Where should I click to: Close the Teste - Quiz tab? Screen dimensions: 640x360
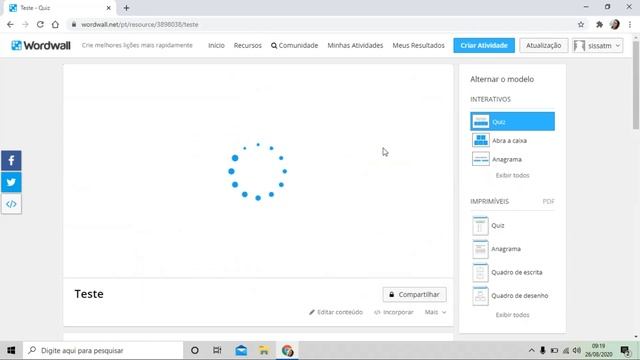[x=109, y=8]
